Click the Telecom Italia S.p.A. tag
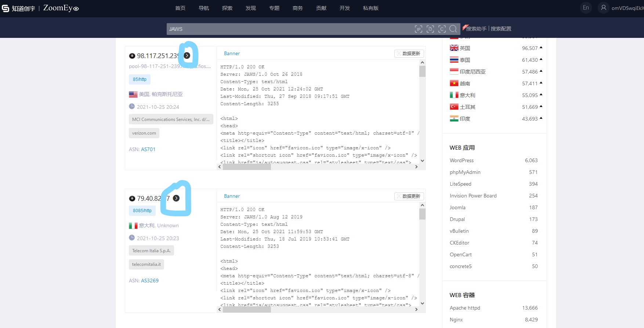Image resolution: width=644 pixels, height=328 pixels. [151, 251]
